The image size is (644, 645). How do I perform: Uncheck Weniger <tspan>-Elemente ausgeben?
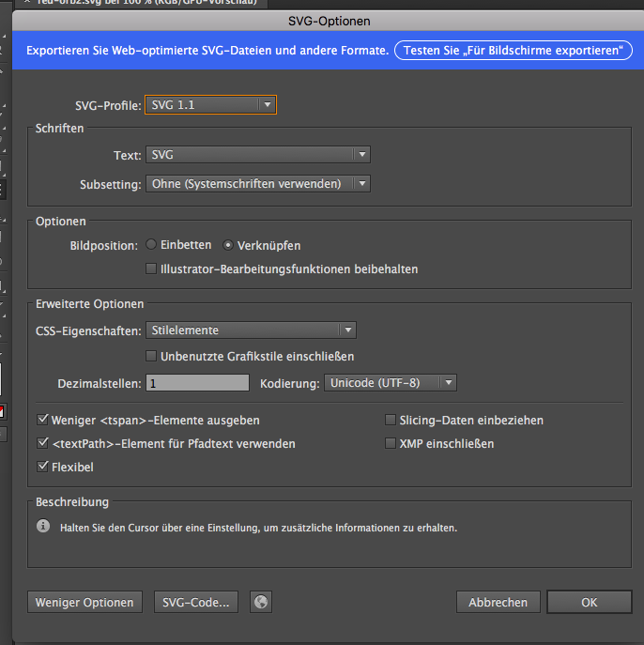pos(43,420)
